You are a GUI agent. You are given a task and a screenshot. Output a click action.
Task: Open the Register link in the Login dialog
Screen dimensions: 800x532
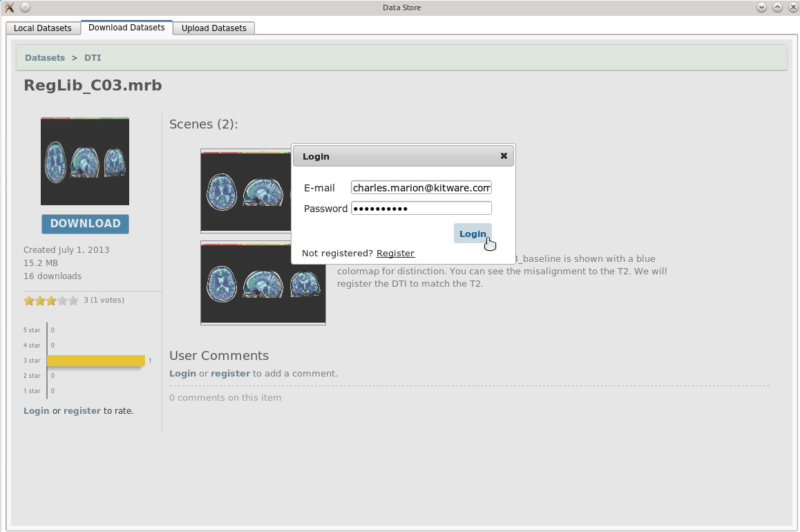[x=395, y=254]
